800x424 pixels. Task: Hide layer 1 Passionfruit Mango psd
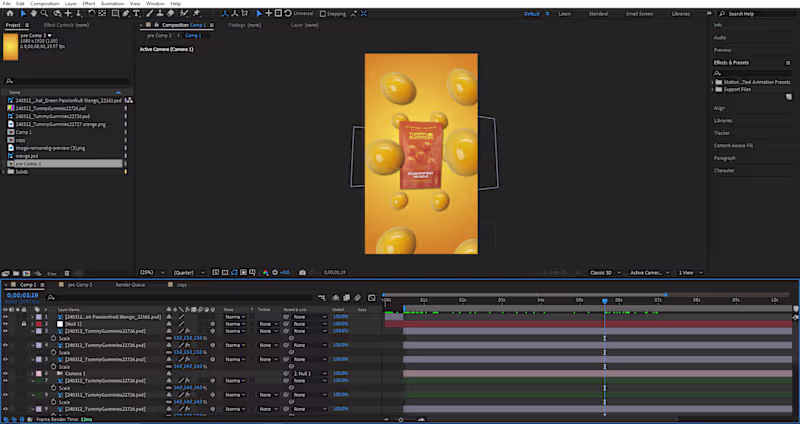click(5, 317)
